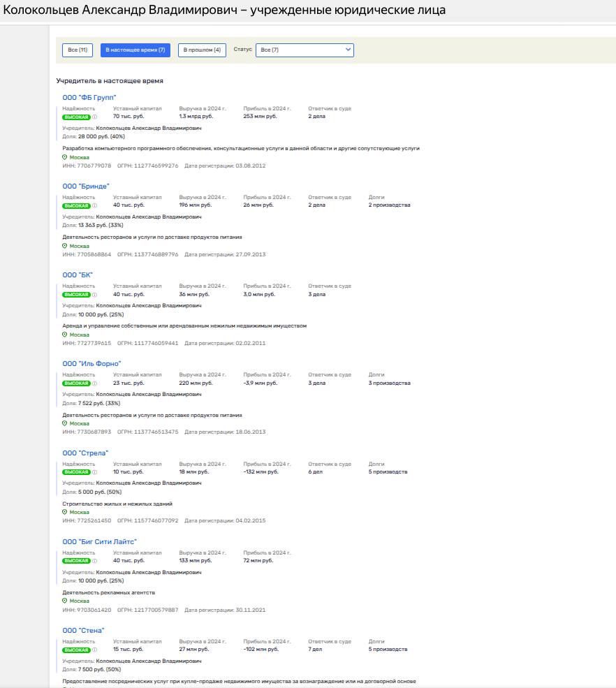Image resolution: width=616 pixels, height=688 pixels.
Task: Switch to the "Все (11)" tab
Action: (78, 50)
